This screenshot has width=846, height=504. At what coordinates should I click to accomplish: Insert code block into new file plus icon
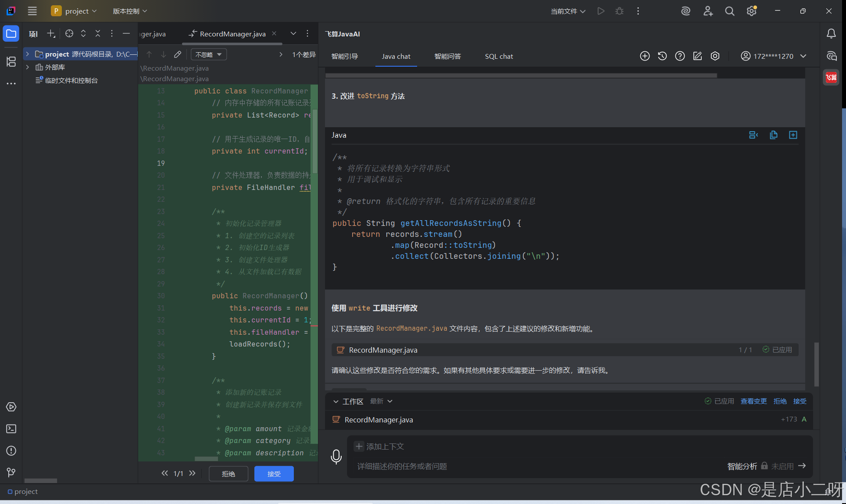click(793, 135)
